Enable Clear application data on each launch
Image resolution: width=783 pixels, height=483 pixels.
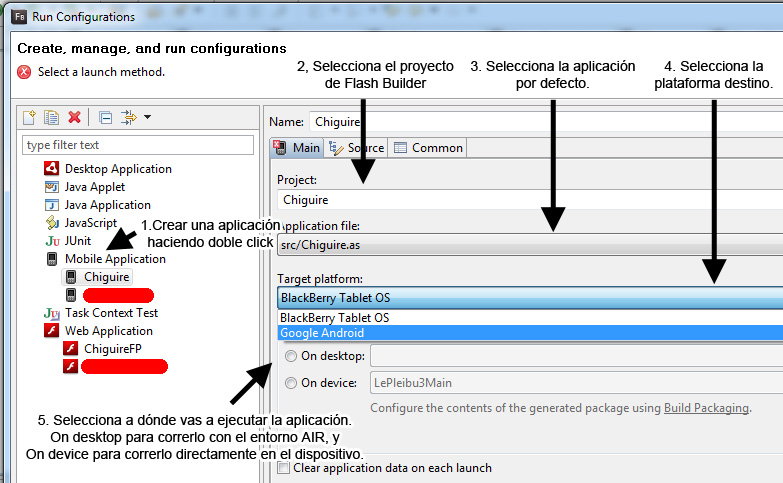[x=284, y=468]
